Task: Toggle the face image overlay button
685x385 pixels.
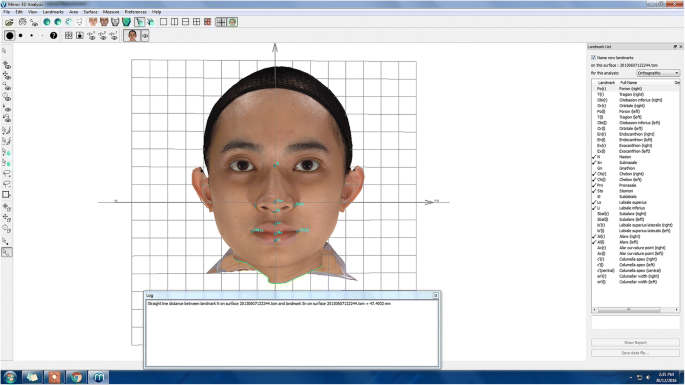Action: point(232,22)
